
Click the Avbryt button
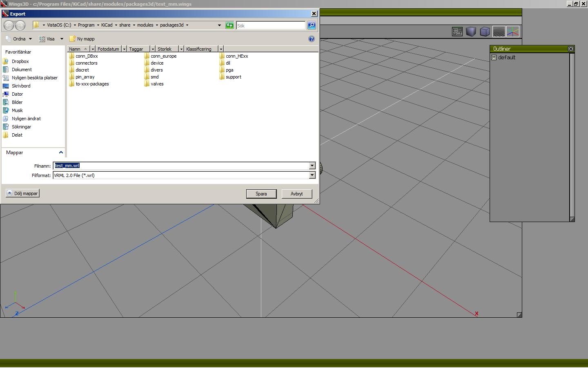point(296,194)
